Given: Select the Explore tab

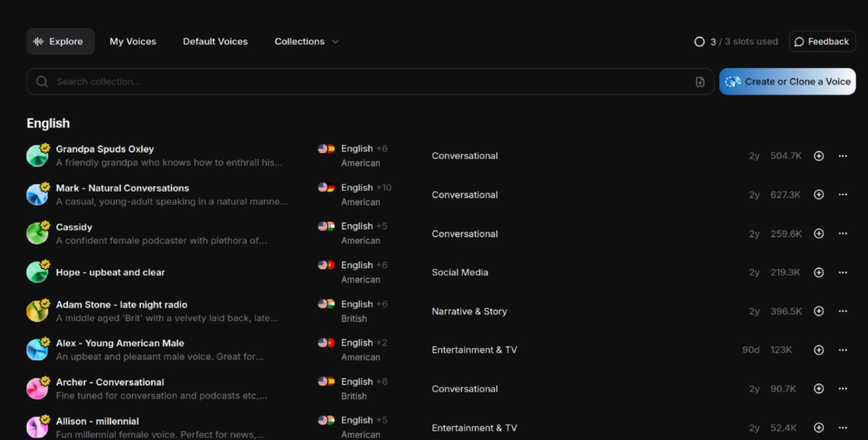Looking at the screenshot, I should click(60, 42).
